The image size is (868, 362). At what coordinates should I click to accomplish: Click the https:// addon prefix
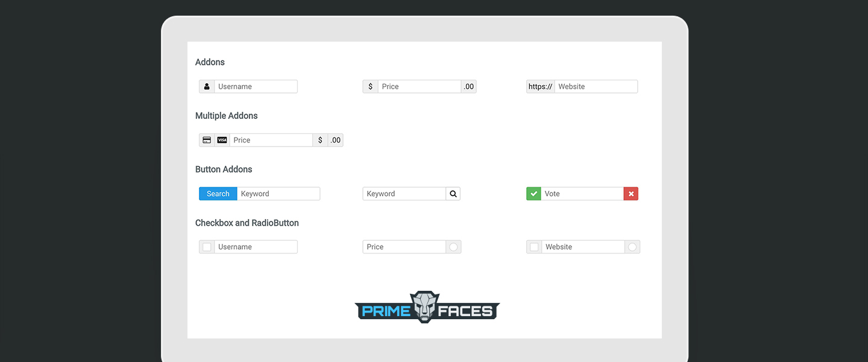tap(541, 86)
